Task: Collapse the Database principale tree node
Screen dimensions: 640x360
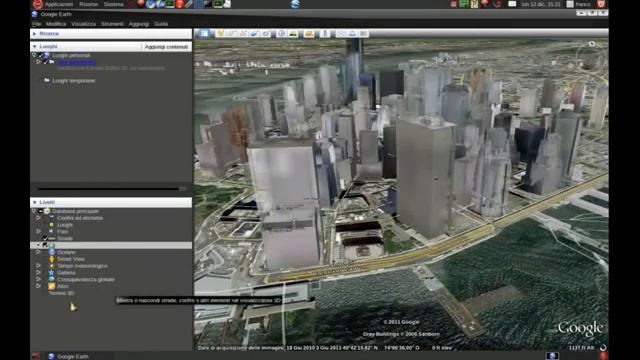Action: [34, 211]
